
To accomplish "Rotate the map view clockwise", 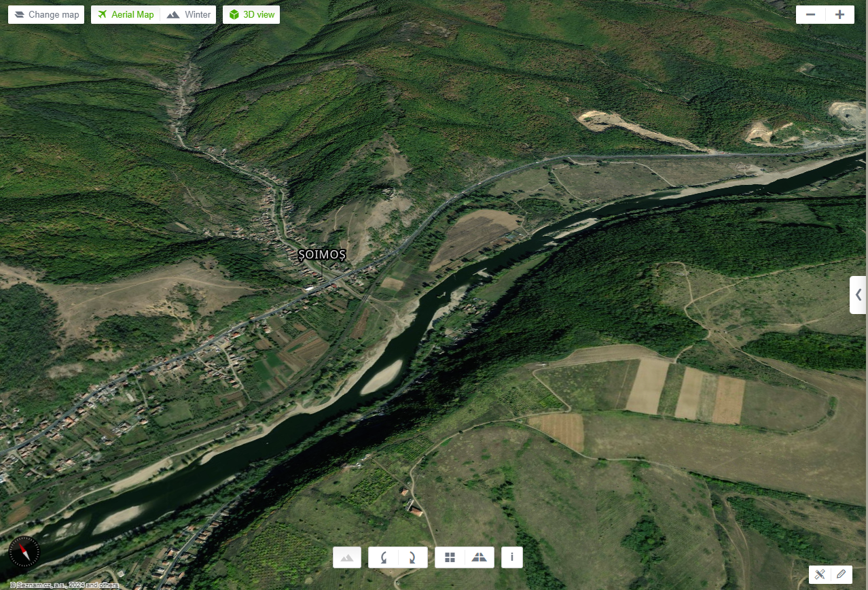I will [412, 557].
